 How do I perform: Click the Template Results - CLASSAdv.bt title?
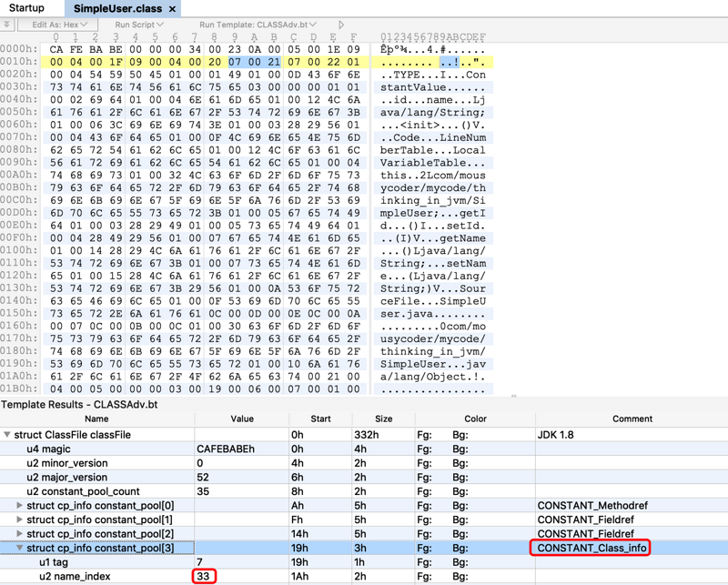79,404
